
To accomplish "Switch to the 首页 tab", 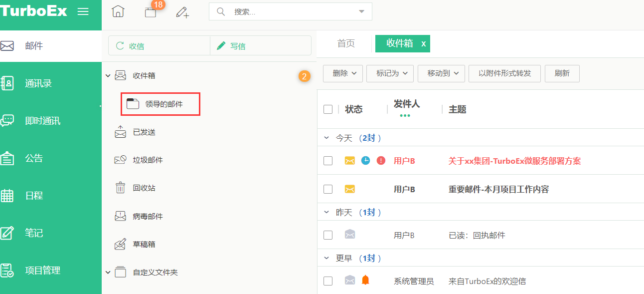I will (346, 43).
